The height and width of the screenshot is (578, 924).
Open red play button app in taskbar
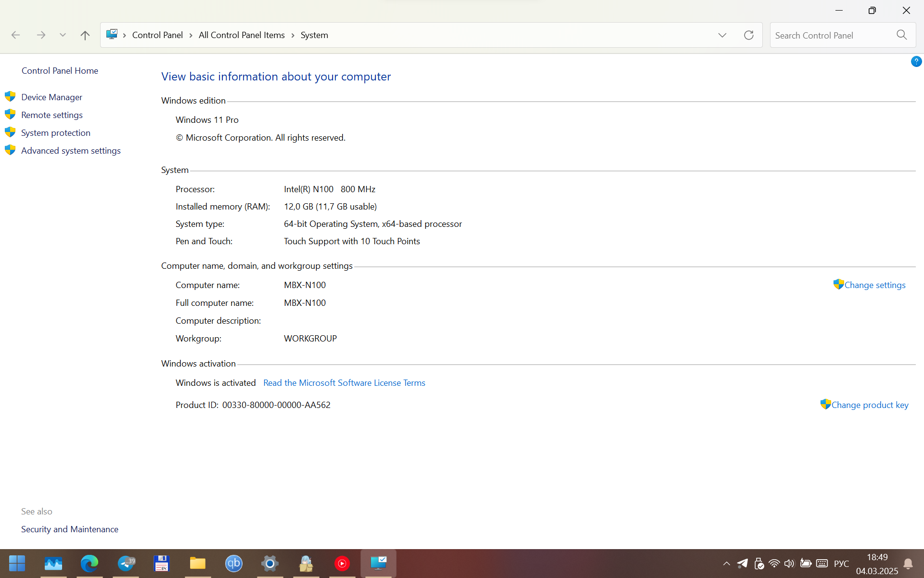[x=342, y=563]
